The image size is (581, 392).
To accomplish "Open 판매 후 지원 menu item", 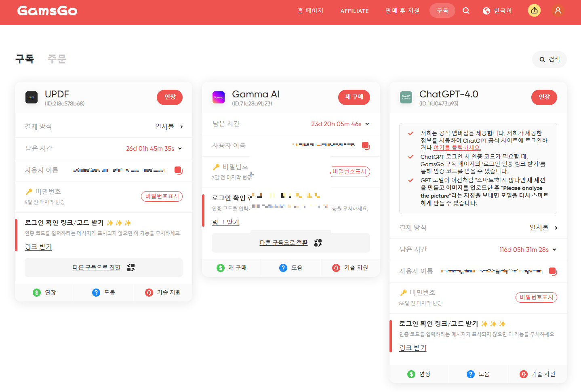I will click(x=402, y=11).
